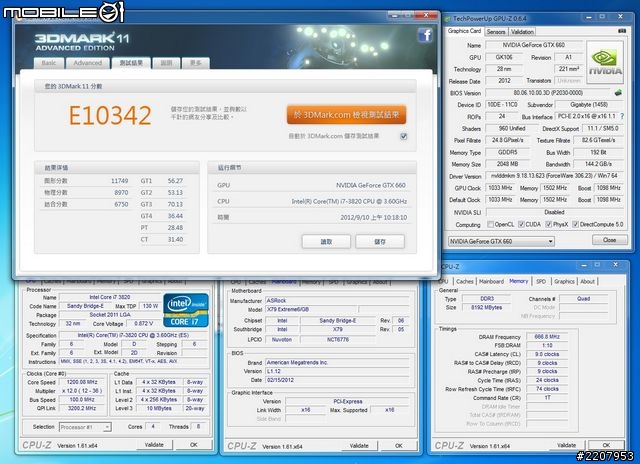Click the BIOS save chip icon in GPU-Z
640x464 pixels.
point(618,93)
